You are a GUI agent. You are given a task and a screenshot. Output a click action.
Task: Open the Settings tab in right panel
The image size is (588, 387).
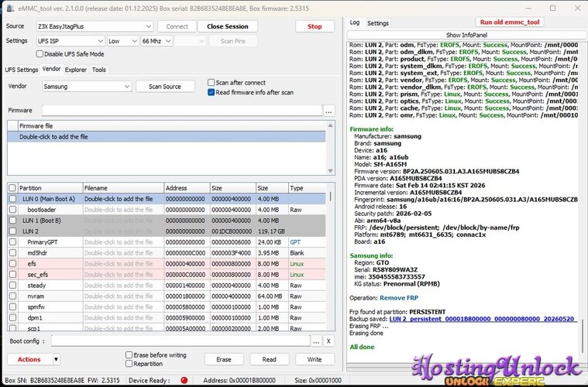(377, 23)
